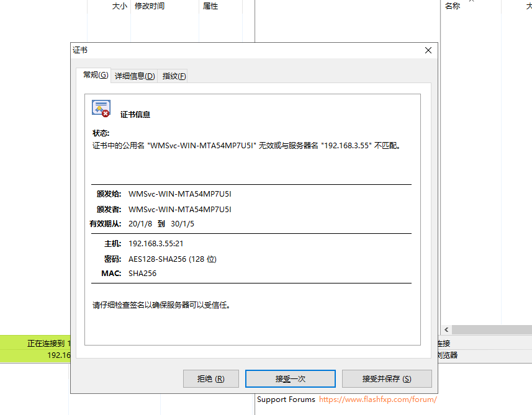This screenshot has width=532, height=415.
Task: Open the flashfxp.com forum link
Action: (x=379, y=400)
